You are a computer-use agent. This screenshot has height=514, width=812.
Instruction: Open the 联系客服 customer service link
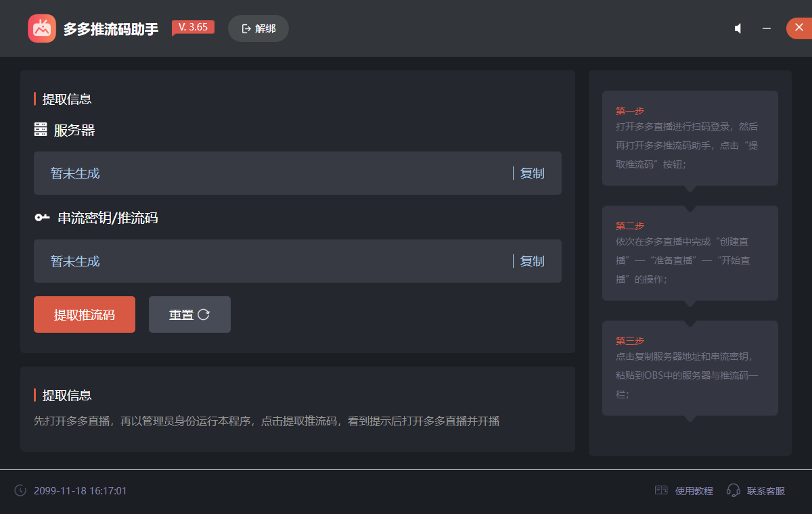766,491
